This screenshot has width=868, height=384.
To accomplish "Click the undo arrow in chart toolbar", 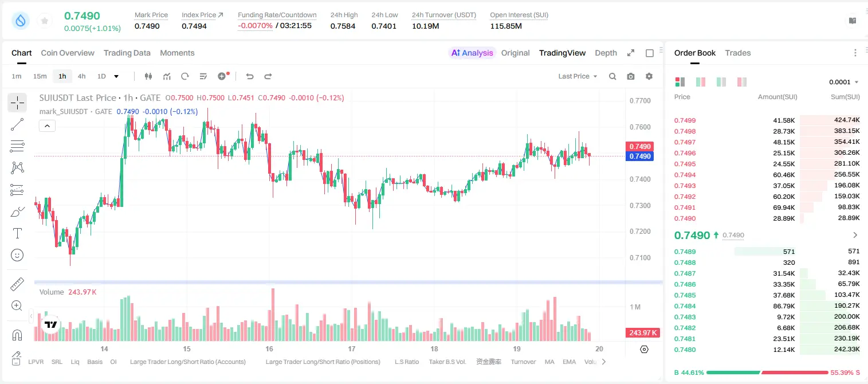I will pos(250,76).
